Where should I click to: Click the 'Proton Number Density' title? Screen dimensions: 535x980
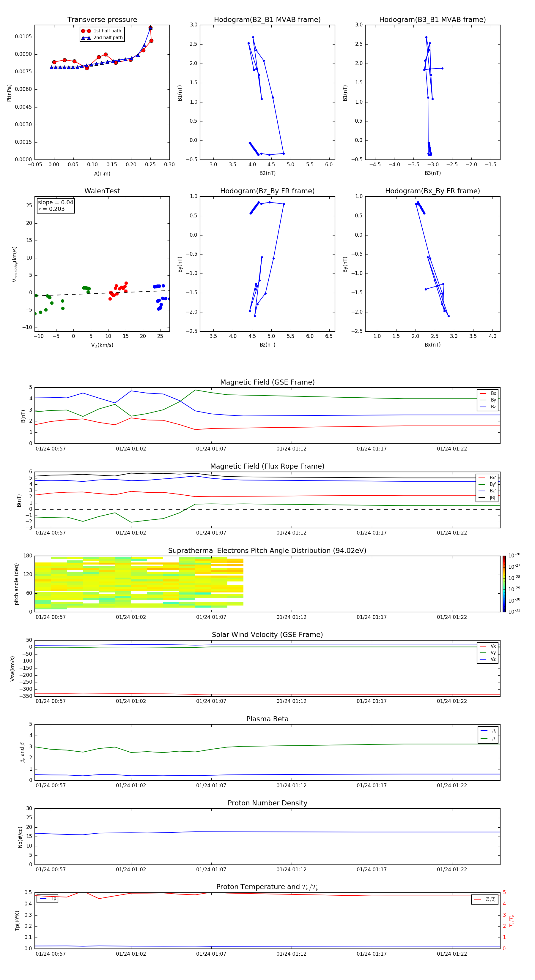[x=267, y=803]
